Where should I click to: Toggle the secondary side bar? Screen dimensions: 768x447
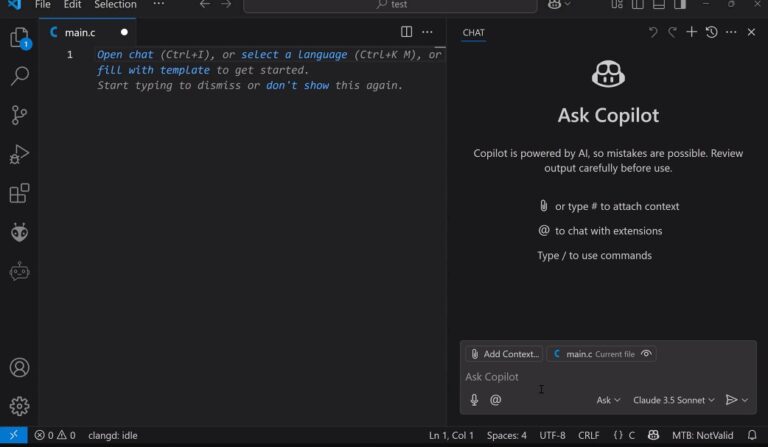[x=680, y=4]
